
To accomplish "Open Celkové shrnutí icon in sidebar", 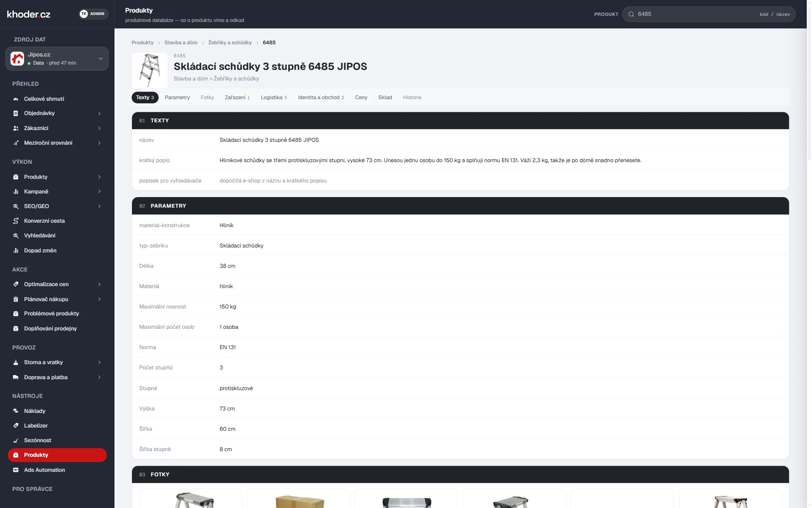I will [16, 99].
